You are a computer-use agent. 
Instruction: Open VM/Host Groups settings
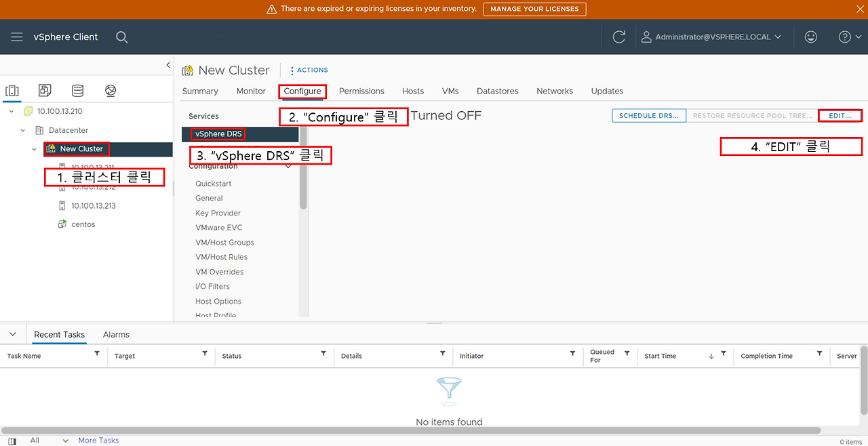[224, 243]
